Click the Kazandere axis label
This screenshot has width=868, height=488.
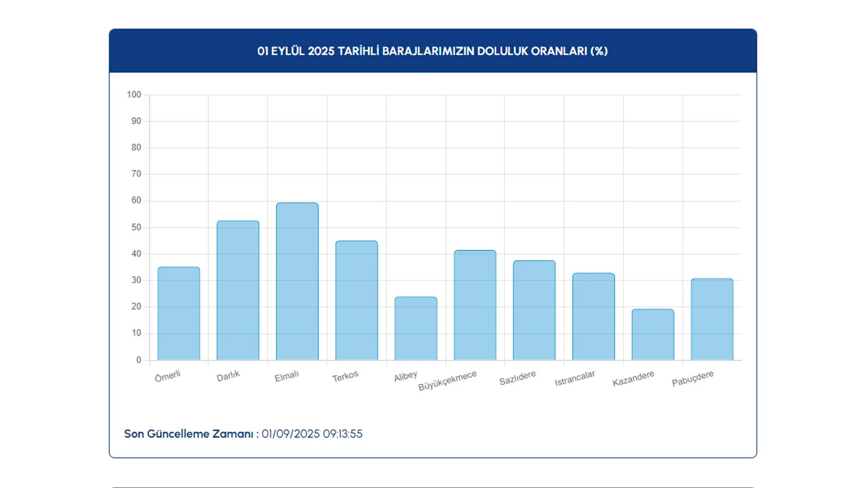pyautogui.click(x=633, y=378)
